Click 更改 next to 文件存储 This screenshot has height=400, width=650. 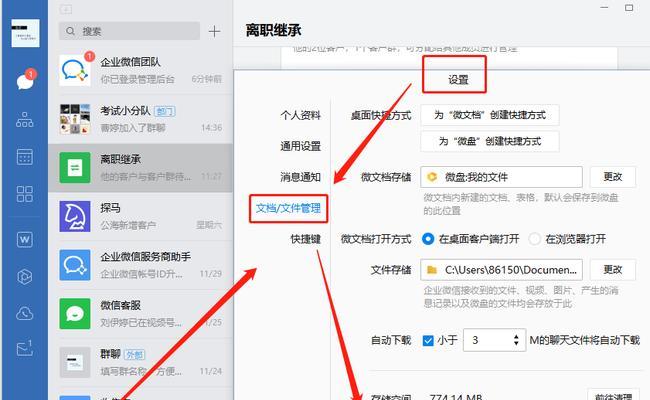click(613, 270)
